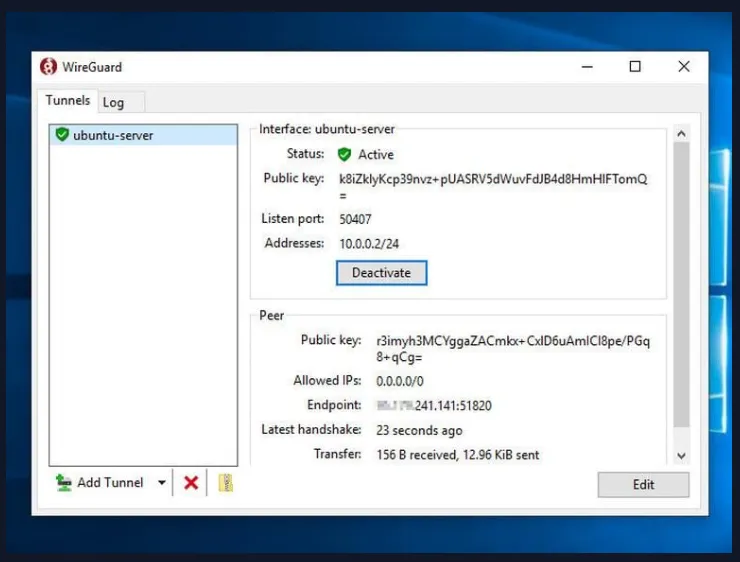Click the scrollbar down arrow
Image resolution: width=740 pixels, height=562 pixels.
(681, 456)
